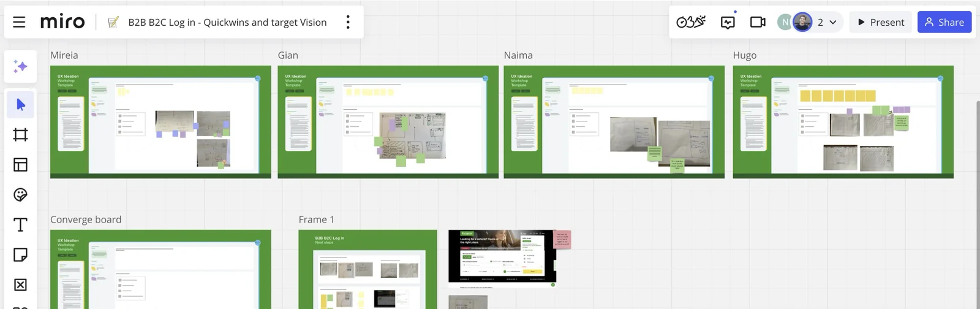The width and height of the screenshot is (980, 309).
Task: Open the timer and activities tools icon
Action: click(x=691, y=22)
